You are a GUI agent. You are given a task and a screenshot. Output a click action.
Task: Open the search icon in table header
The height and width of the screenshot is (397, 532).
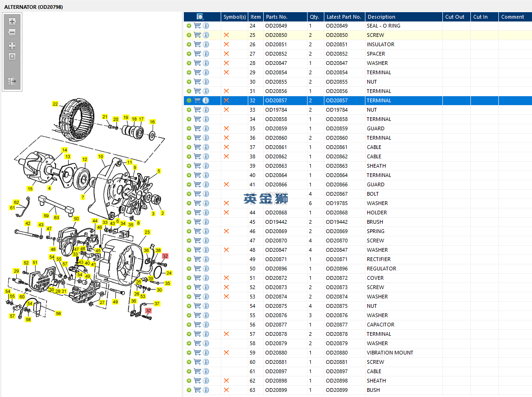[200, 17]
